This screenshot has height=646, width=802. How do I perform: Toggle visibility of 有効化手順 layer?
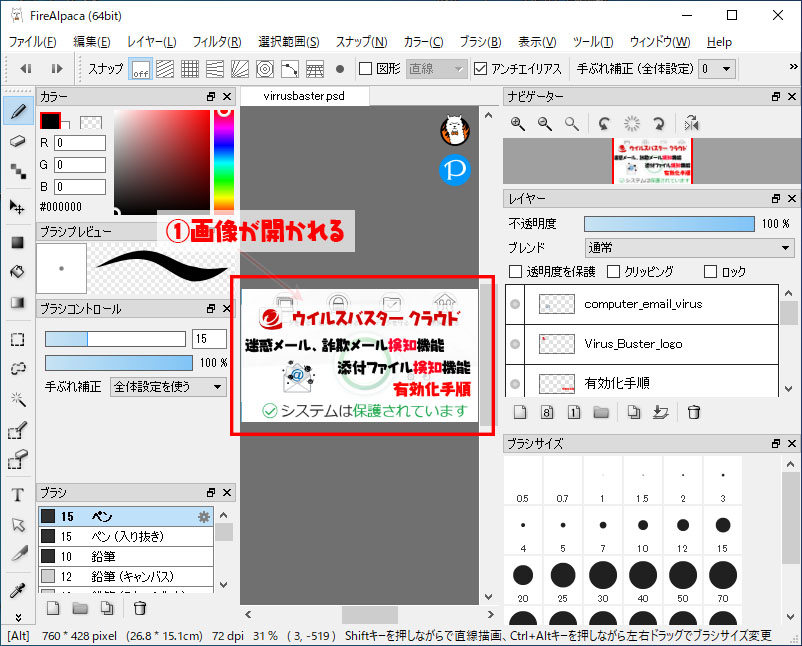(x=515, y=383)
